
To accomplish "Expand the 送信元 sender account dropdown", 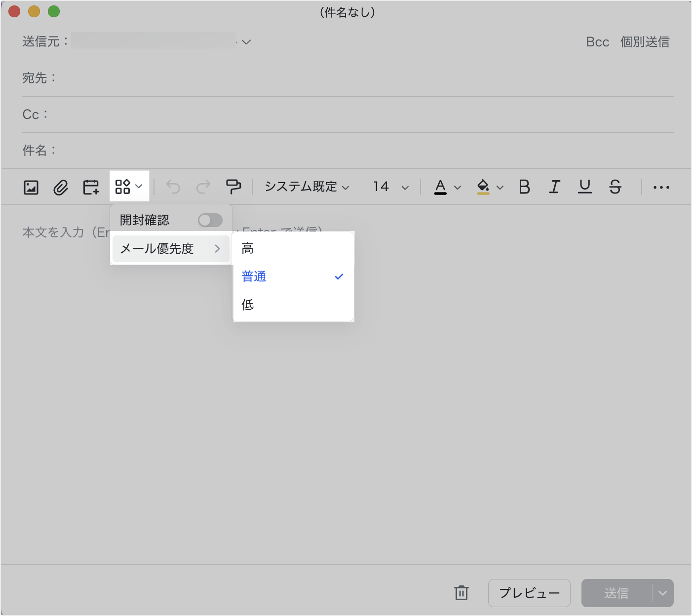I will [x=246, y=42].
